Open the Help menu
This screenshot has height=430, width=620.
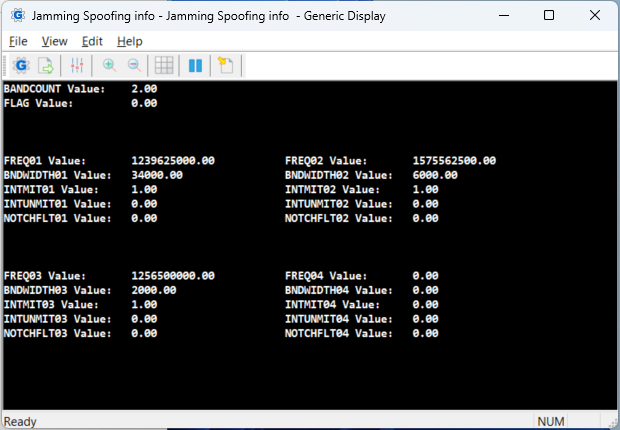coord(130,41)
